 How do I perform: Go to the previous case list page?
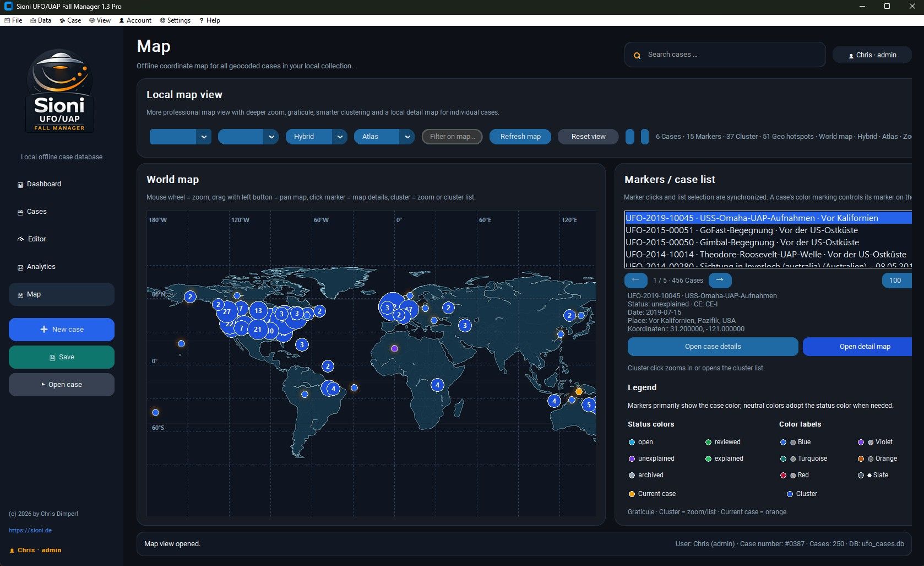(x=635, y=280)
